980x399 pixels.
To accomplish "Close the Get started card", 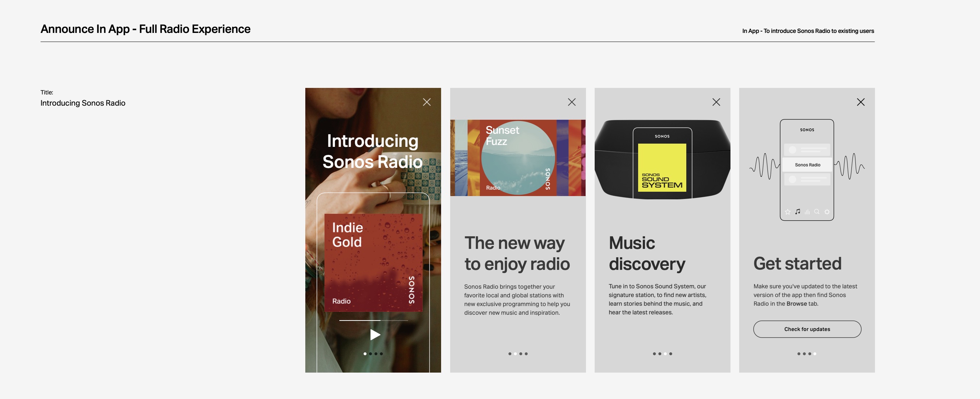I will [860, 102].
